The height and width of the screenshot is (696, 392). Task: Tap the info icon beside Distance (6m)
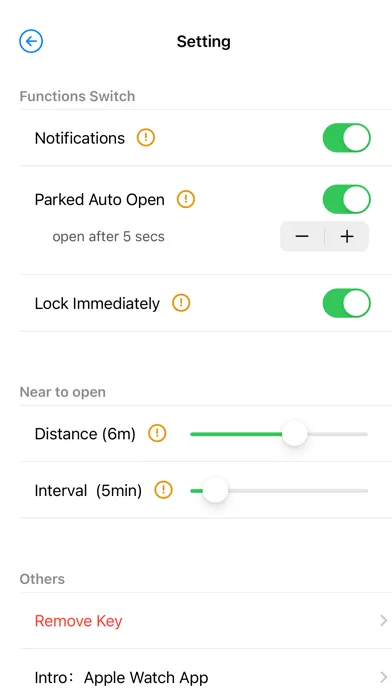click(157, 433)
